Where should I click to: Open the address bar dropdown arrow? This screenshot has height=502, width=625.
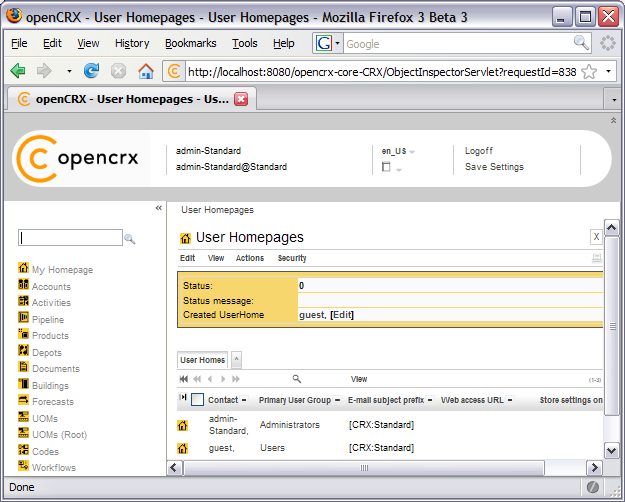point(608,72)
